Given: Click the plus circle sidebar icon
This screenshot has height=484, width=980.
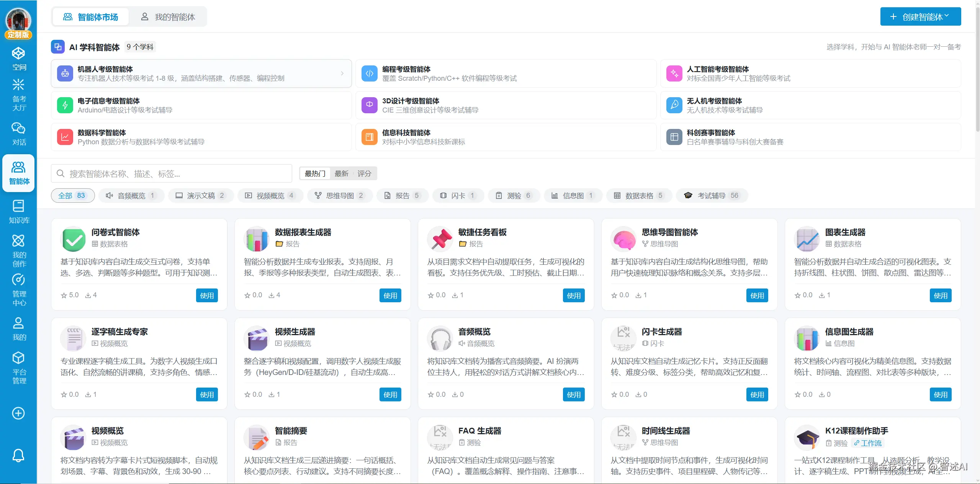Looking at the screenshot, I should click(x=18, y=413).
